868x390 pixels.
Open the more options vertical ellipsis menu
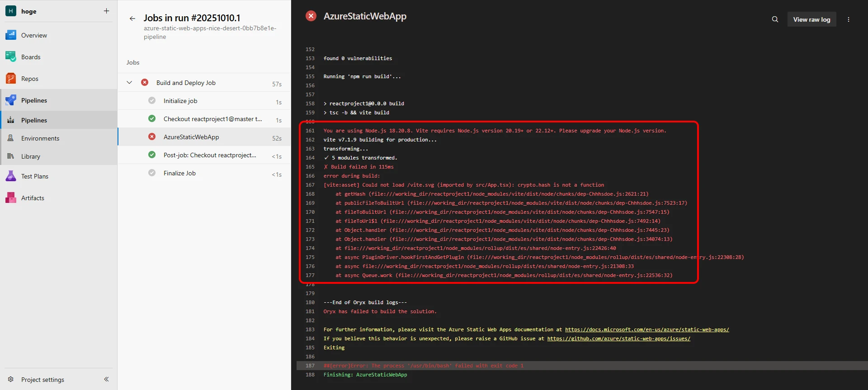(x=848, y=19)
